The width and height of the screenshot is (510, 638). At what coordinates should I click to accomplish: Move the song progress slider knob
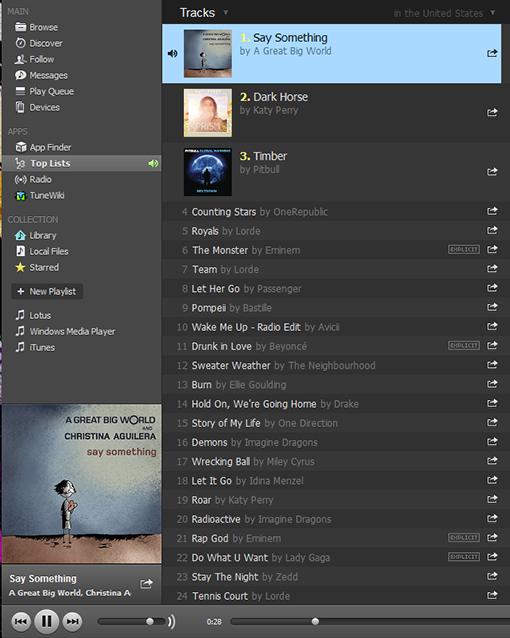[315, 621]
